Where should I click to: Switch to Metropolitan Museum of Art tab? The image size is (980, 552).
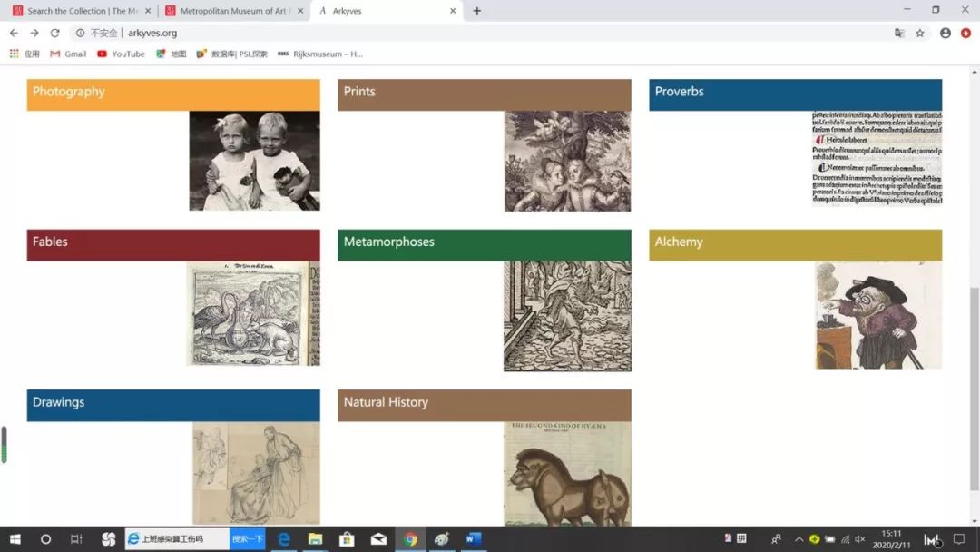point(234,11)
